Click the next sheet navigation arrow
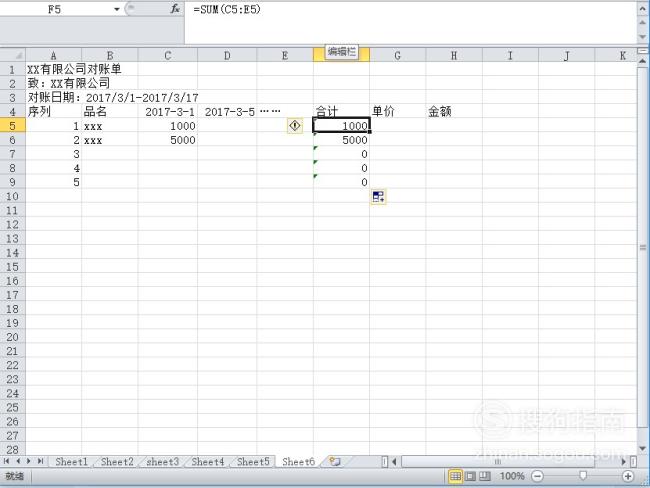 tap(29, 461)
